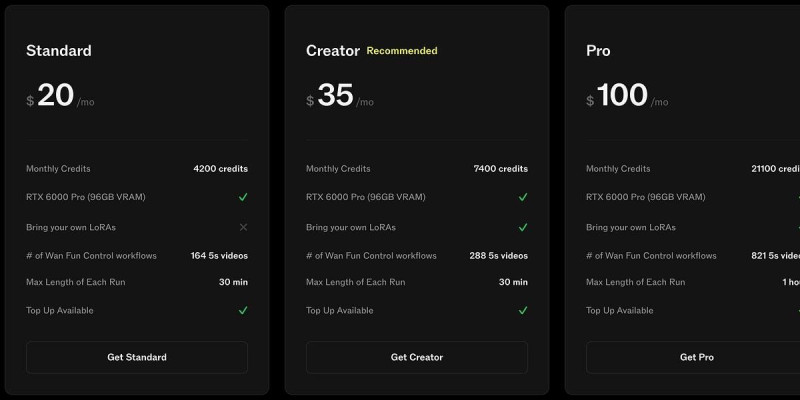800x400 pixels.
Task: Click Creator RTX 6000 Pro green checkmark
Action: 523,197
